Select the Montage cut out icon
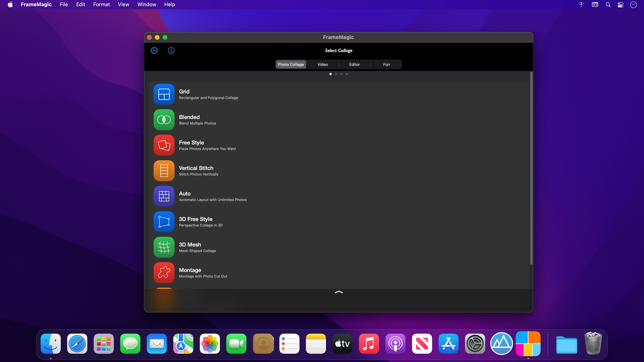 [164, 273]
